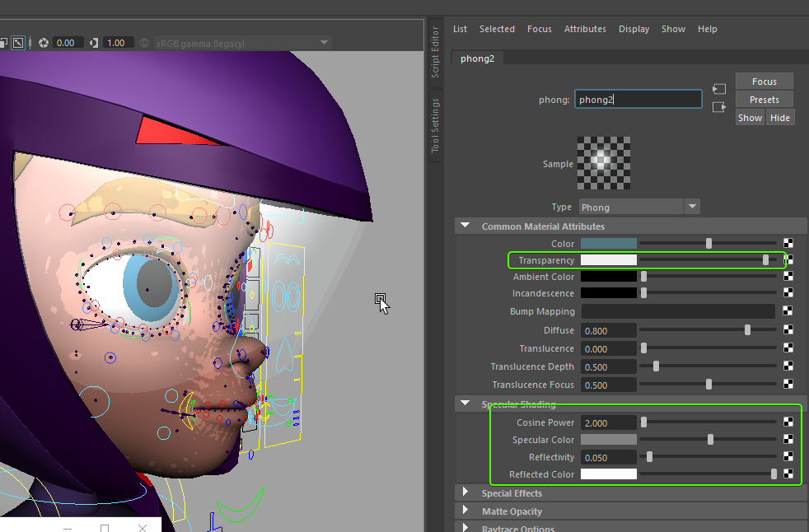Expand the Matte Opacity section
This screenshot has height=532, width=809.
pos(466,511)
